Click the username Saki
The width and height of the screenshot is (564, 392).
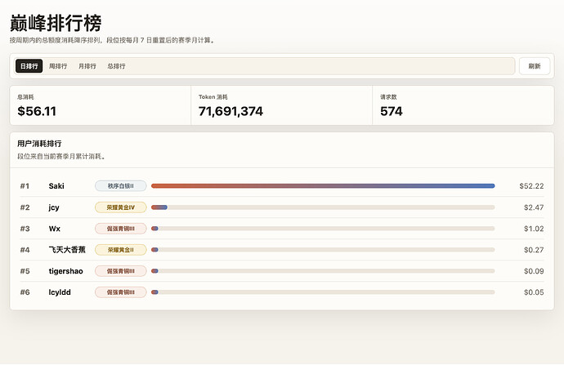[x=56, y=186]
